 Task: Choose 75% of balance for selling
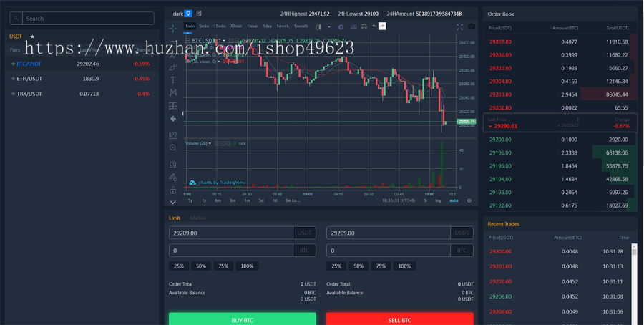[x=381, y=266]
